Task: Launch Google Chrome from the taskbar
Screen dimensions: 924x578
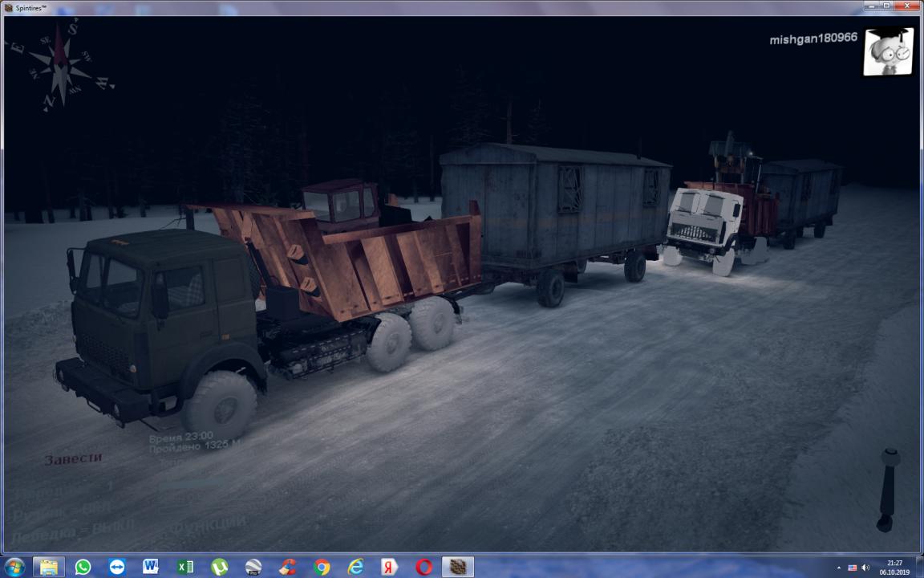Action: [x=322, y=567]
